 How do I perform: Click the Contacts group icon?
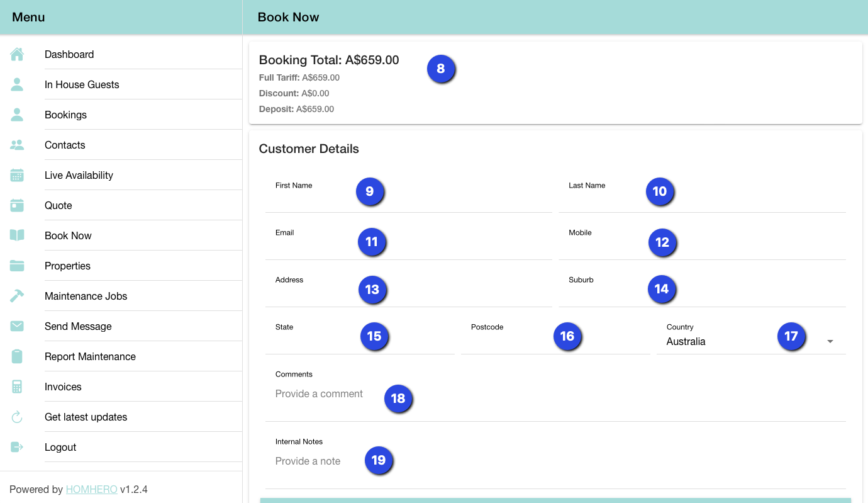tap(17, 145)
